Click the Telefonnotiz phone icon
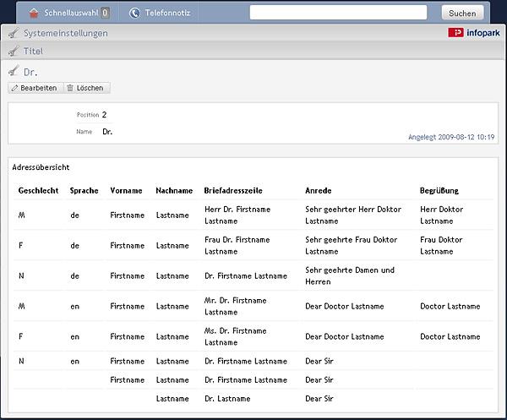 pos(134,13)
